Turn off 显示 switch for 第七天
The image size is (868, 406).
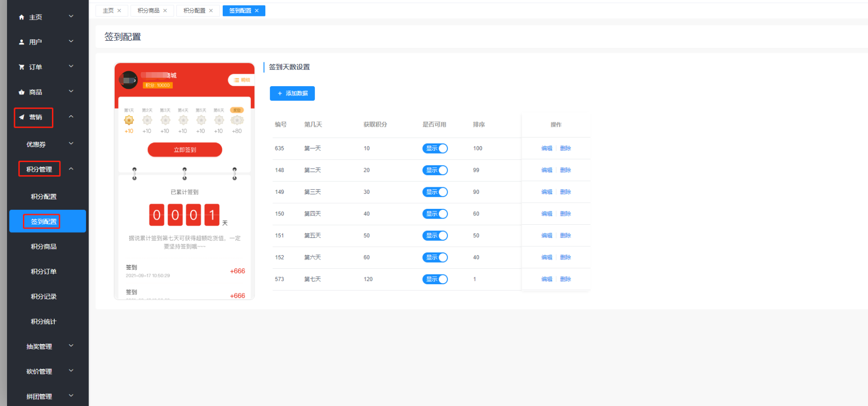coord(435,279)
